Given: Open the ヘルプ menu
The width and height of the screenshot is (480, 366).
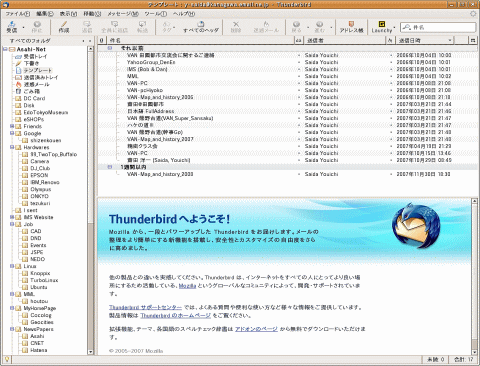Looking at the screenshot, I should pyautogui.click(x=184, y=14).
